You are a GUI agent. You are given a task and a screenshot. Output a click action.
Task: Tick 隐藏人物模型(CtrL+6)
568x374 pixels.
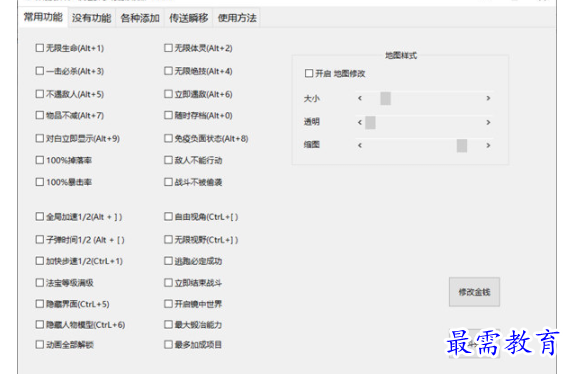coord(40,324)
